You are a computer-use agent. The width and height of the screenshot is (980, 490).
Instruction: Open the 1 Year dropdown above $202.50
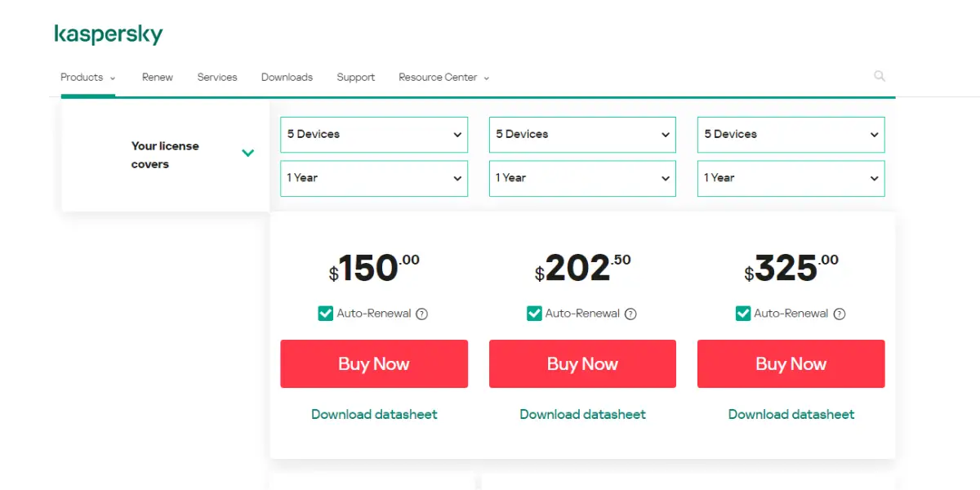point(582,178)
